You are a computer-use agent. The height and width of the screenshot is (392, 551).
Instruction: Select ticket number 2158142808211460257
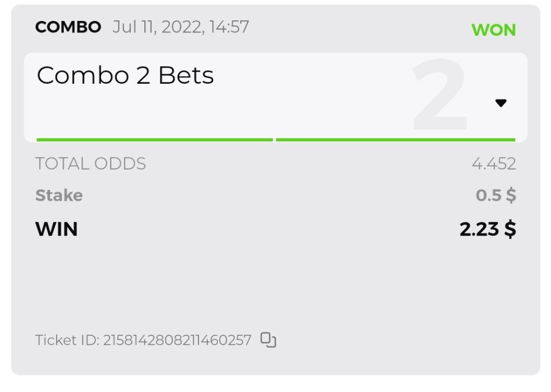coord(177,340)
